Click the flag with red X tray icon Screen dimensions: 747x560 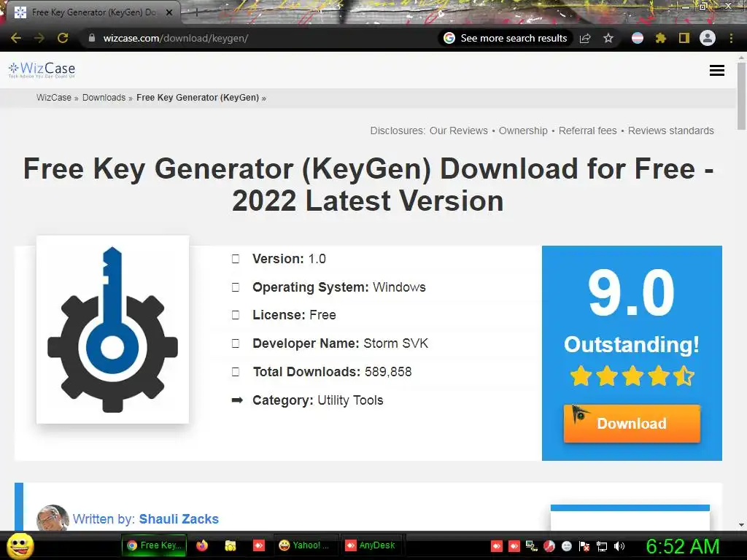tap(584, 546)
